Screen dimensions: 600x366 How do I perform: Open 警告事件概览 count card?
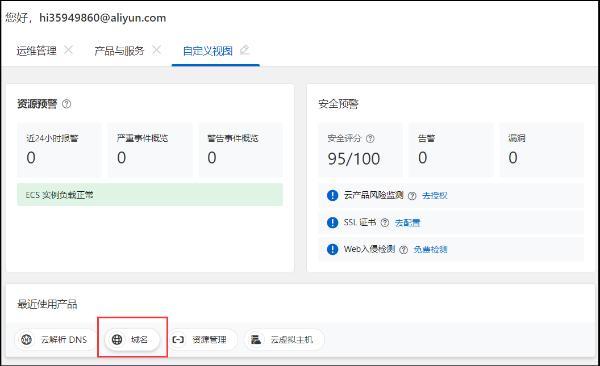coord(241,150)
